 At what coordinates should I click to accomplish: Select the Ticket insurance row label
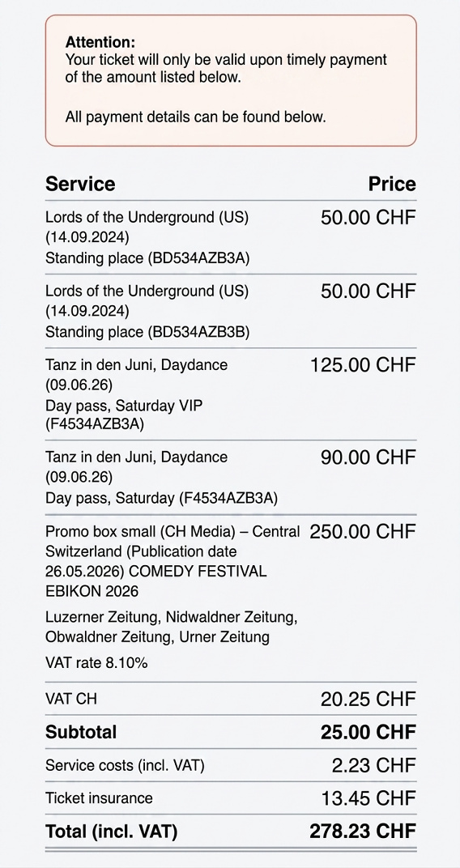click(99, 798)
